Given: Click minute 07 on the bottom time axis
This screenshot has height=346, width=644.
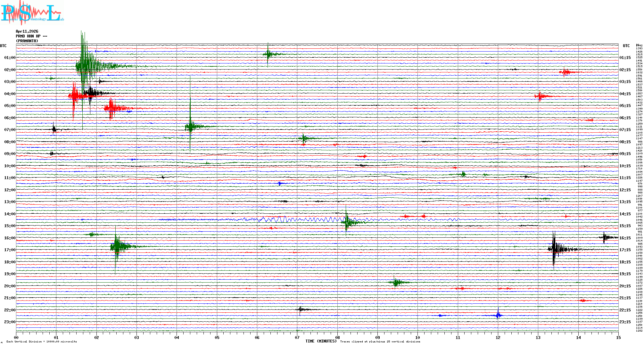Looking at the screenshot, I should click(x=297, y=337).
